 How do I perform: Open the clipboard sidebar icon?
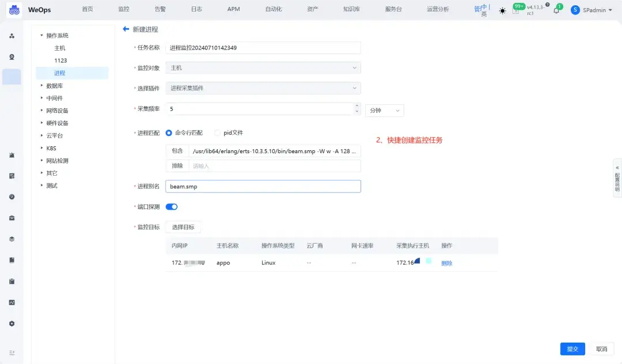click(x=12, y=281)
